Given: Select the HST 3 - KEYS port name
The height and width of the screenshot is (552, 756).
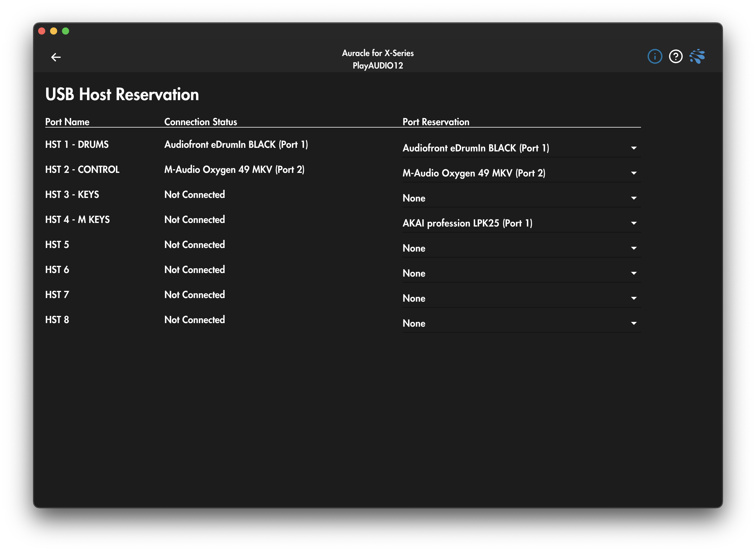Looking at the screenshot, I should 72,194.
